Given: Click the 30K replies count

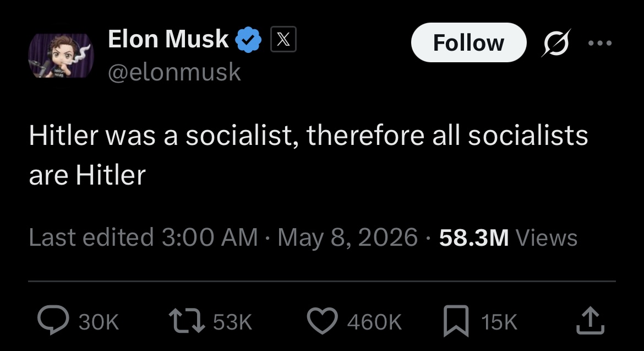Looking at the screenshot, I should [99, 322].
